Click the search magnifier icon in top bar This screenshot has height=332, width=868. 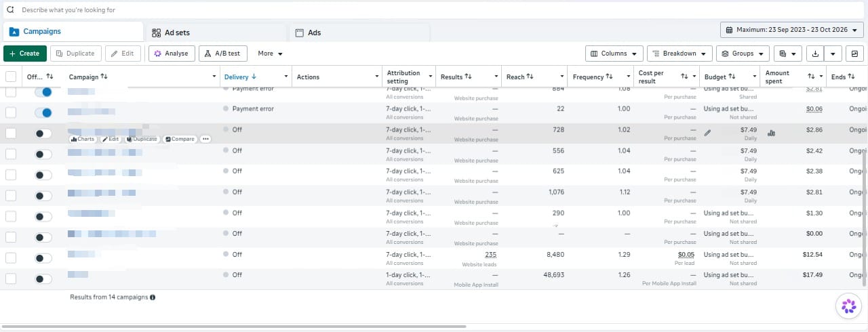click(x=10, y=10)
